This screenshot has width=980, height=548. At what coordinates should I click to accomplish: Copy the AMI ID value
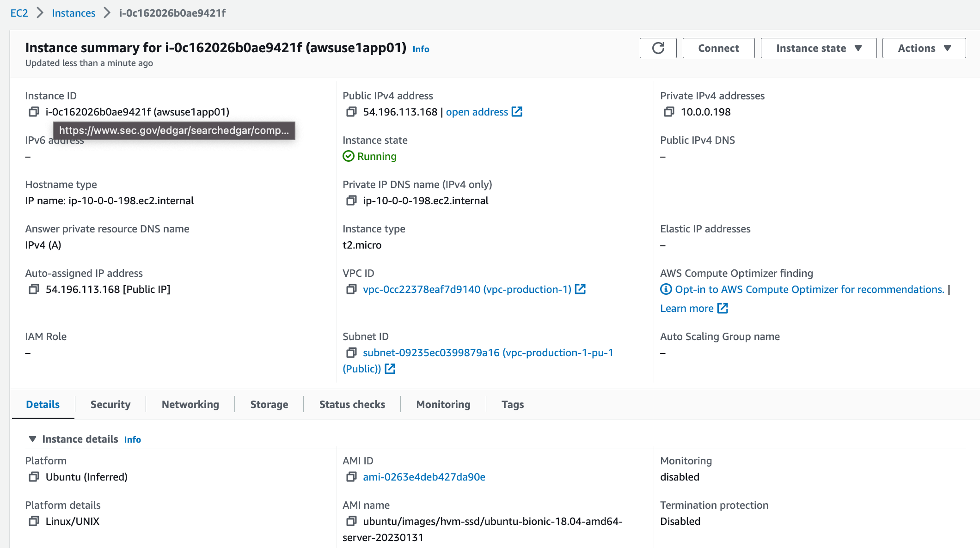click(x=351, y=477)
